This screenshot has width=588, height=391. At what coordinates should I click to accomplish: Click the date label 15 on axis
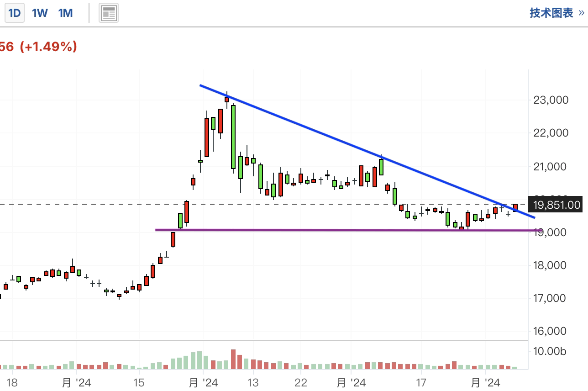coord(139,382)
